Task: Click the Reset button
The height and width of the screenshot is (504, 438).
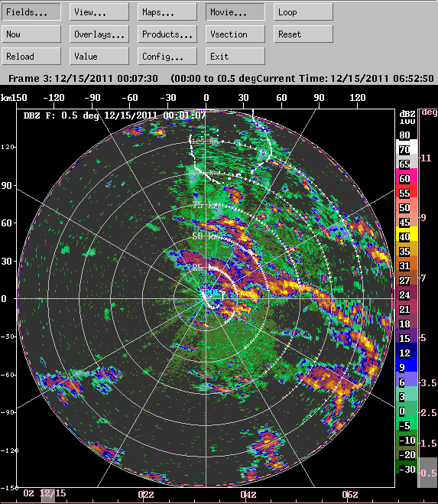Action: pyautogui.click(x=303, y=34)
